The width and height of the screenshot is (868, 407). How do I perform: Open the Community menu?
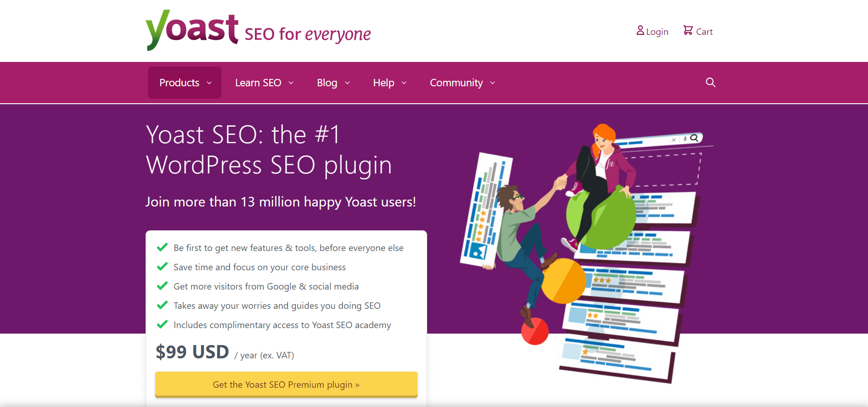click(x=462, y=83)
